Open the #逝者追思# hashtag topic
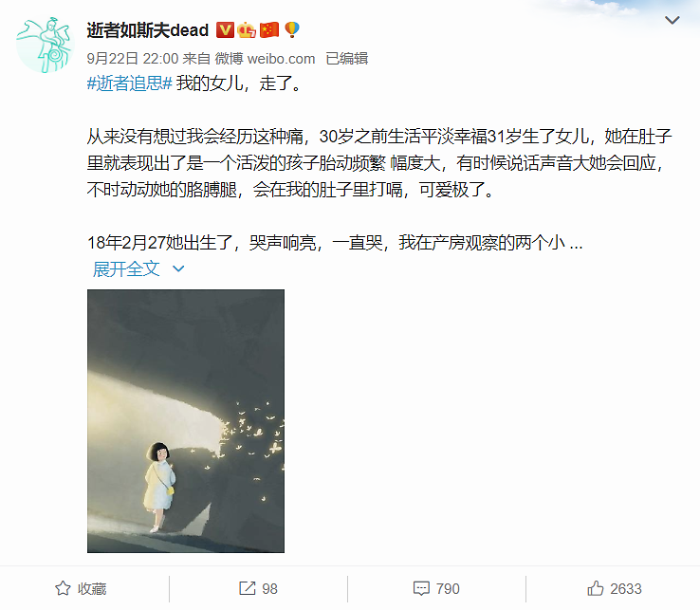The image size is (700, 610). tap(129, 83)
